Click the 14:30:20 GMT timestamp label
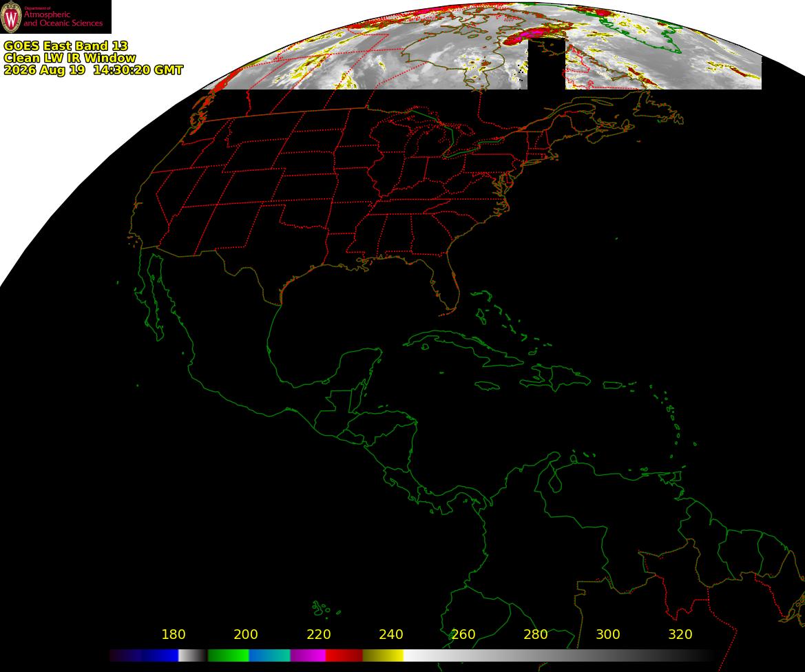Image resolution: width=805 pixels, height=672 pixels. pyautogui.click(x=138, y=70)
